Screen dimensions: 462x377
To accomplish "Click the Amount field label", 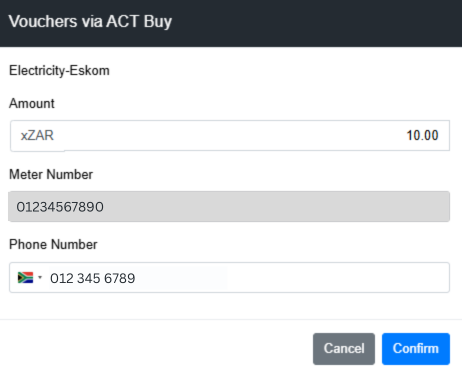I will pyautogui.click(x=32, y=104).
